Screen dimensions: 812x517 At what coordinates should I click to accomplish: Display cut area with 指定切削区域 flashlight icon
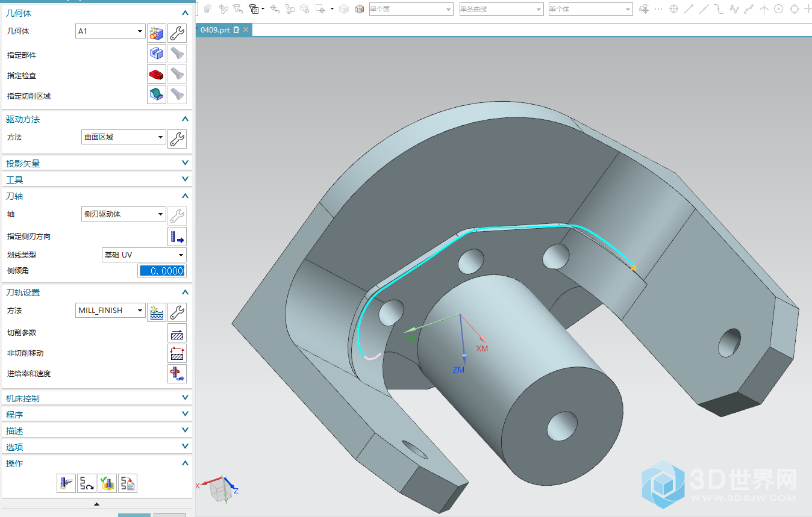pyautogui.click(x=177, y=94)
